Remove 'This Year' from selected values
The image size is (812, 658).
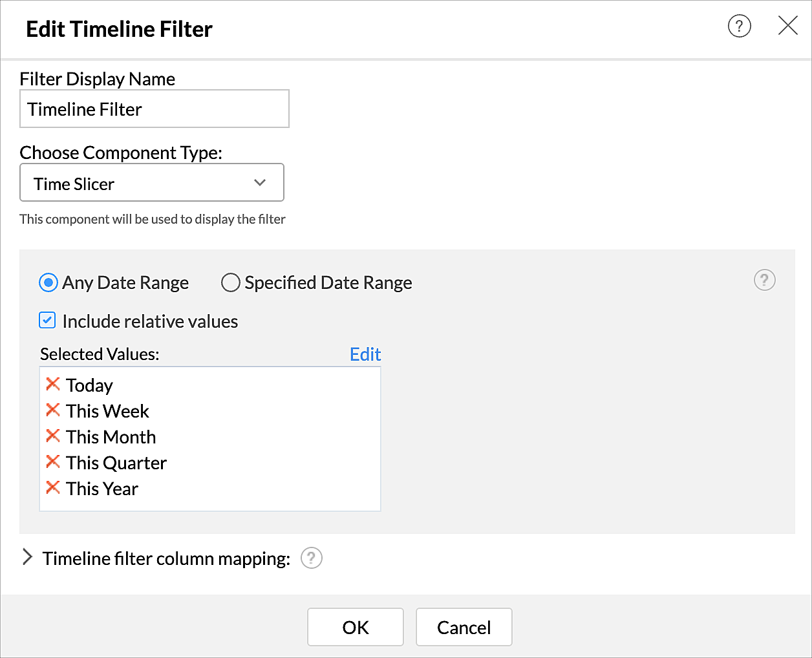(53, 488)
